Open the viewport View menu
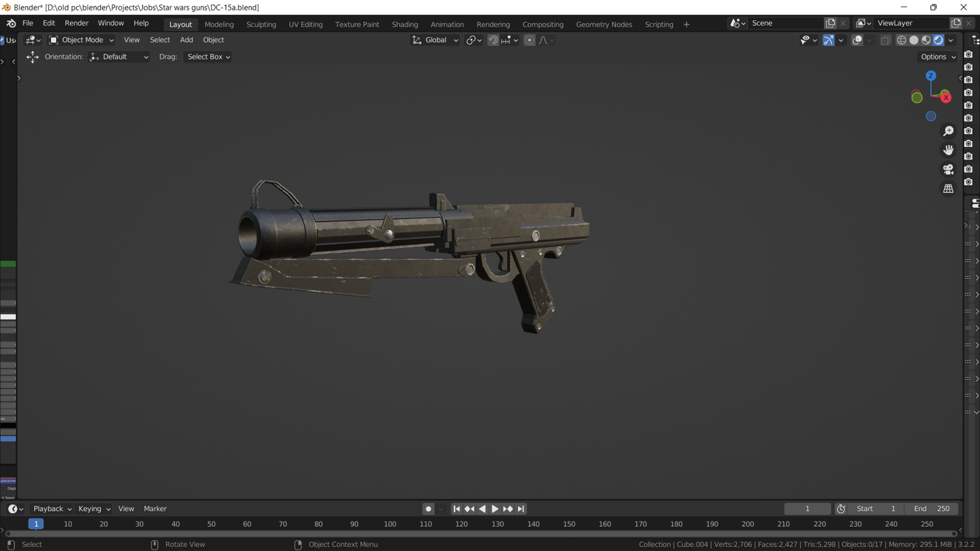The height and width of the screenshot is (551, 980). tap(131, 40)
